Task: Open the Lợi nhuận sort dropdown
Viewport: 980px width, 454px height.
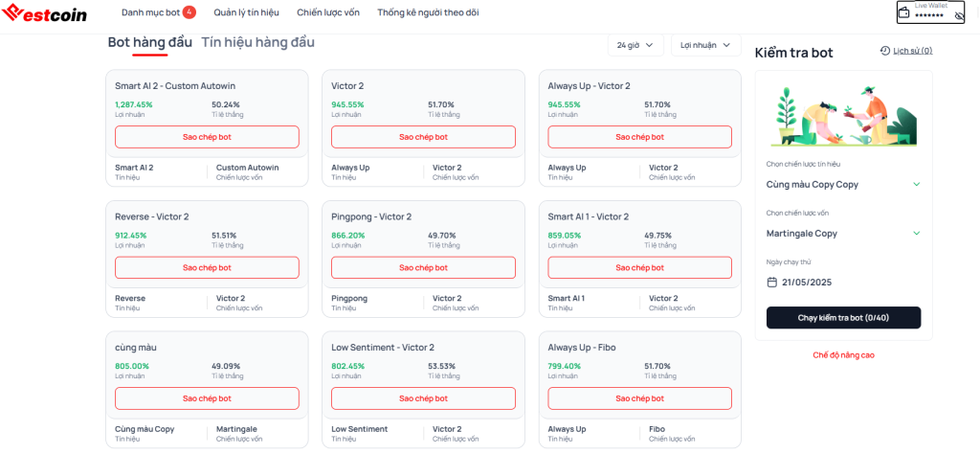Action: point(705,45)
